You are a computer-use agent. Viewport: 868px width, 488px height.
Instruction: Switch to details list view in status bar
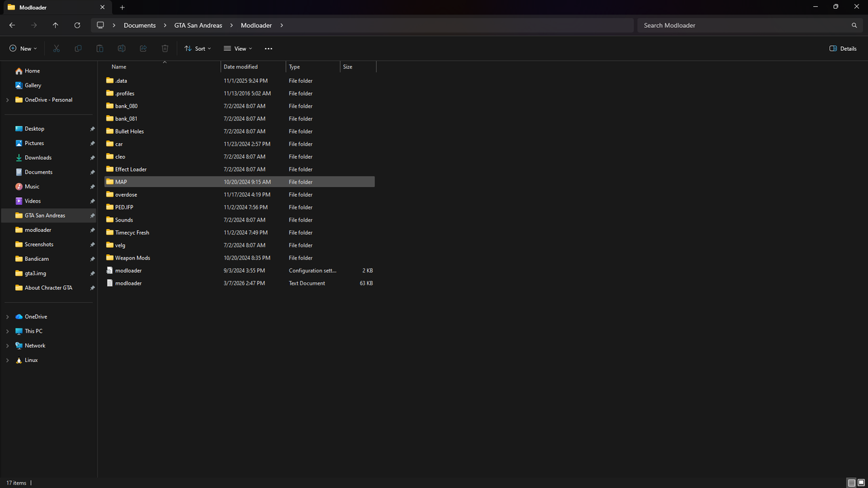[x=851, y=483]
